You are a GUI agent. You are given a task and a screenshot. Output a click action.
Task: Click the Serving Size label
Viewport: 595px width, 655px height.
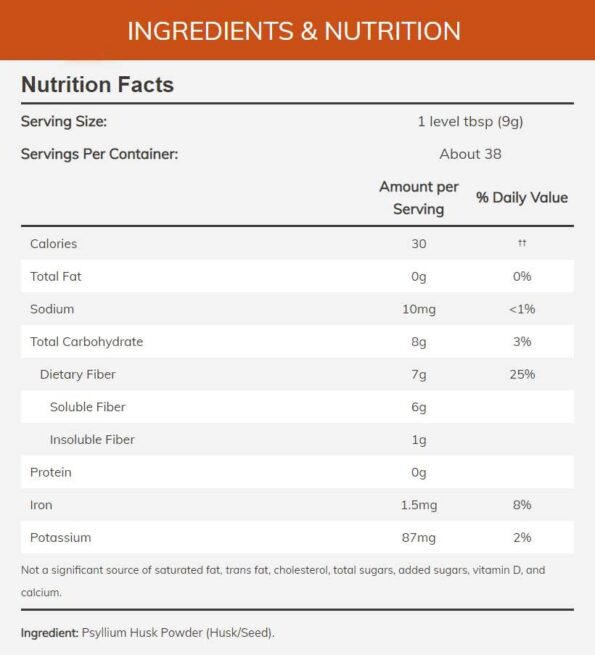point(64,122)
